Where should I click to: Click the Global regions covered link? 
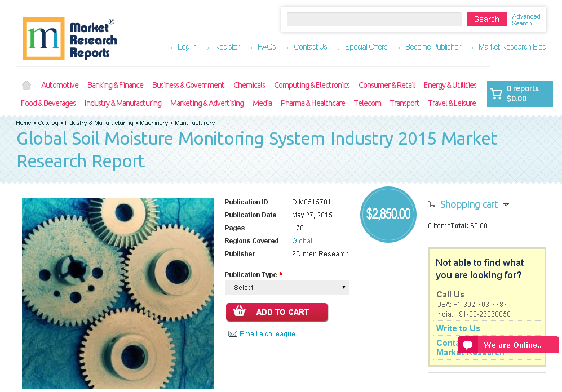tap(302, 240)
